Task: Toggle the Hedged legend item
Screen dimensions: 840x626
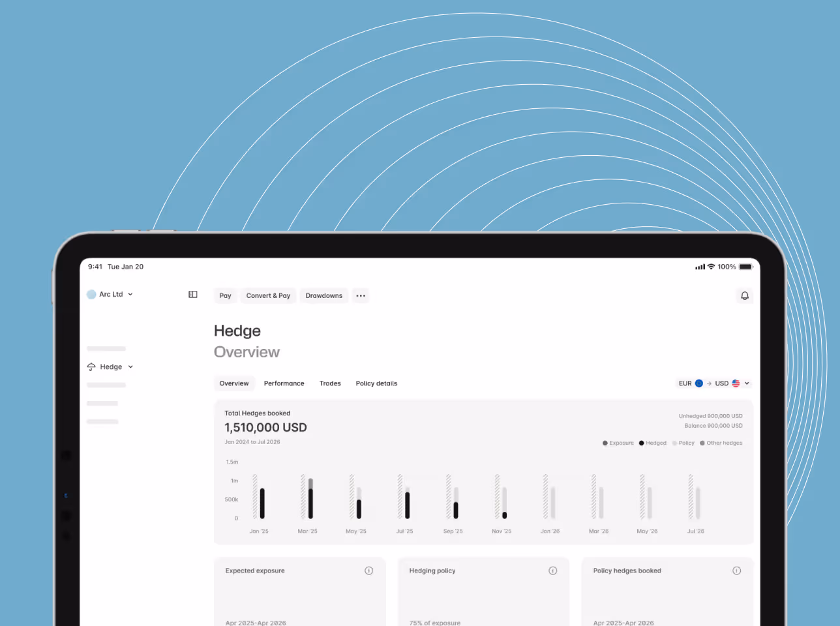Action: point(653,443)
